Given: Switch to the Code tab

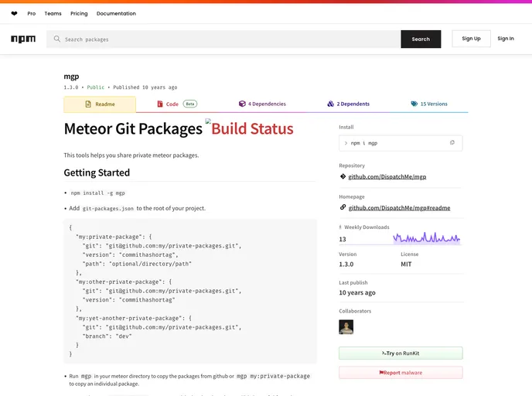Looking at the screenshot, I should pyautogui.click(x=176, y=104).
